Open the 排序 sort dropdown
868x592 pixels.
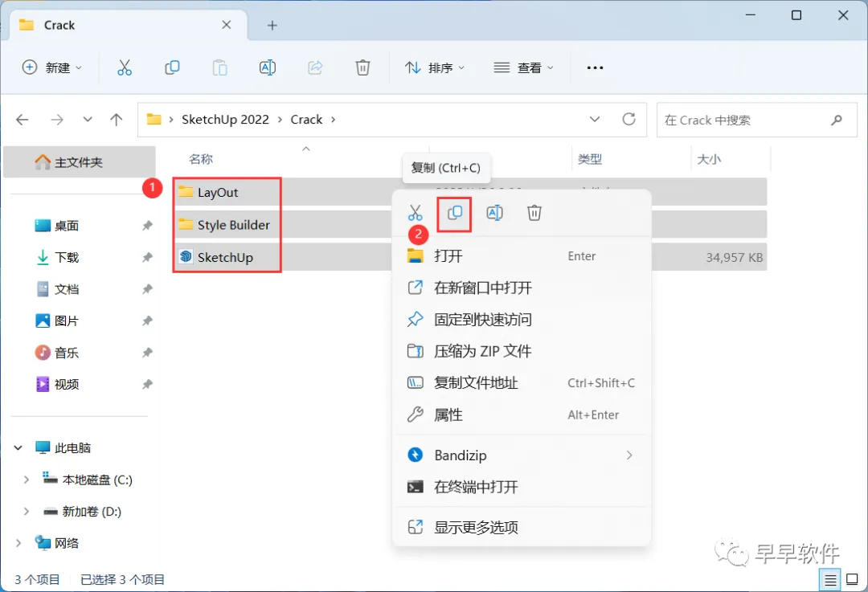click(x=435, y=67)
